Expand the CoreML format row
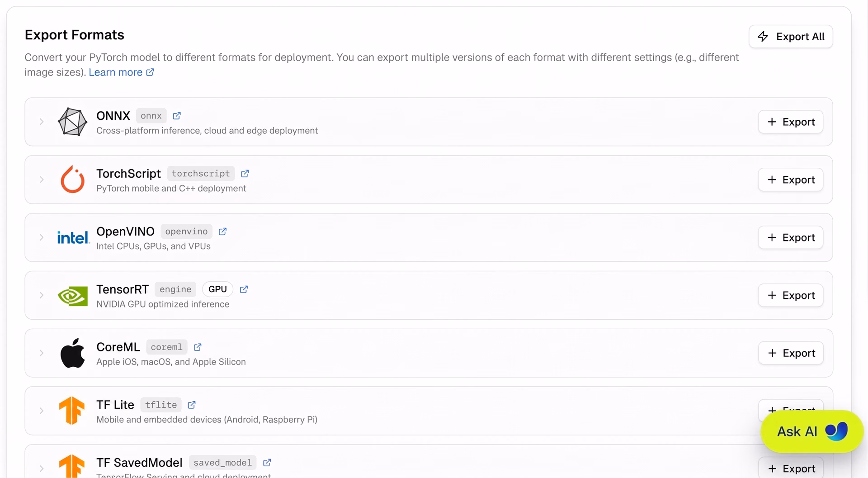Screen dimensions: 868x478 point(42,353)
